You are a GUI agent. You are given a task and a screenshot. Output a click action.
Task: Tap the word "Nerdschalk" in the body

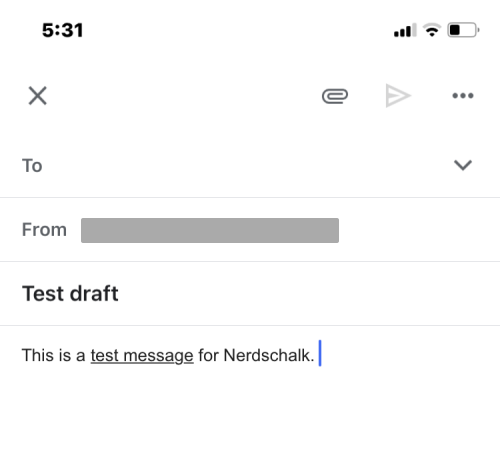point(267,355)
